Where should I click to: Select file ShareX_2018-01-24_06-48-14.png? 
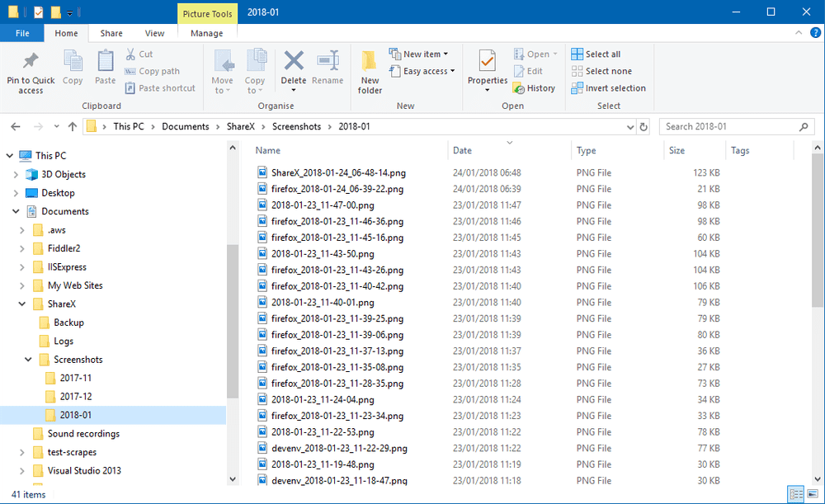(338, 172)
